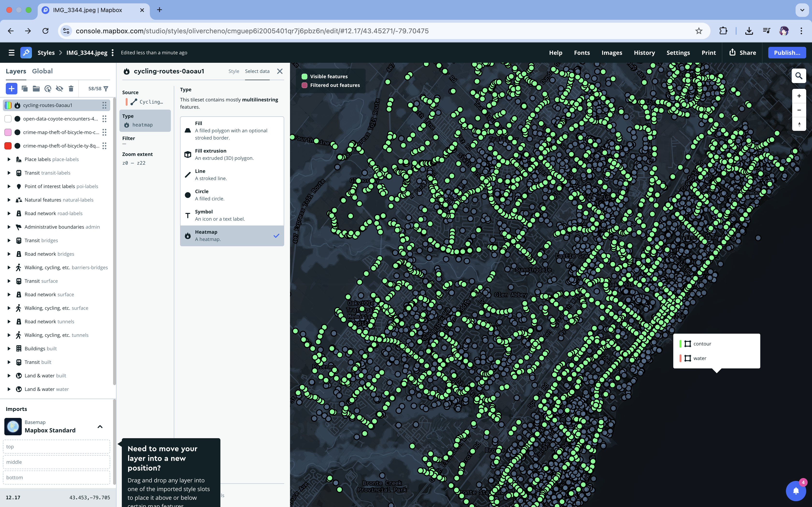Switch to the layer's Style tab
The image size is (812, 507).
pos(233,71)
